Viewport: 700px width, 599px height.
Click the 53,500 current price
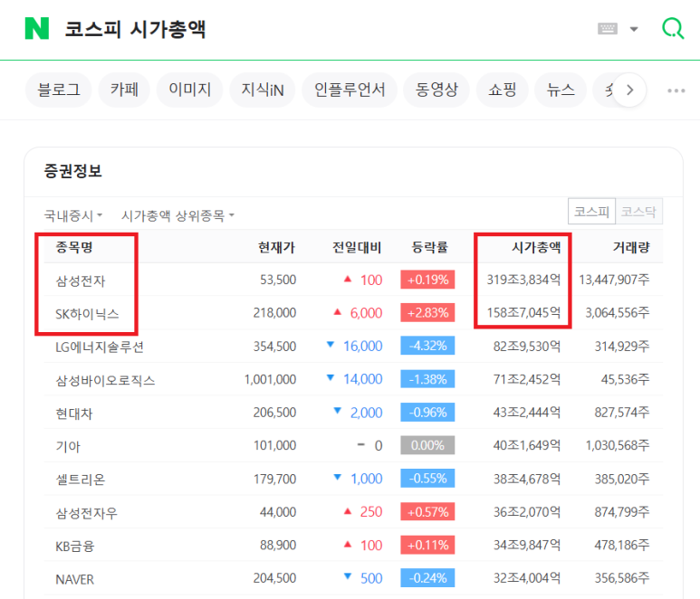278,280
